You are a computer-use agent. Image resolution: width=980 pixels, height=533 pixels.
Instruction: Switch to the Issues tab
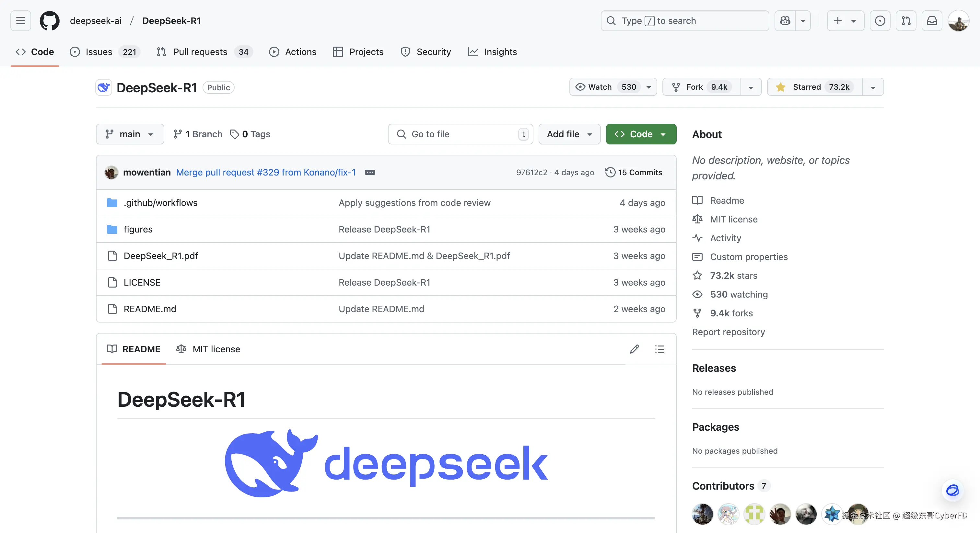(x=98, y=52)
